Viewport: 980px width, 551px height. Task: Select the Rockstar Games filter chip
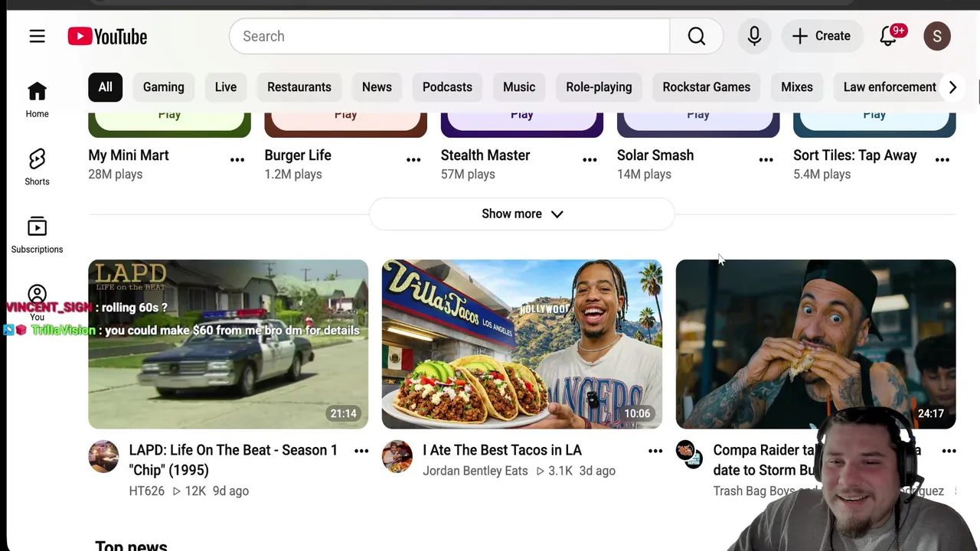706,87
